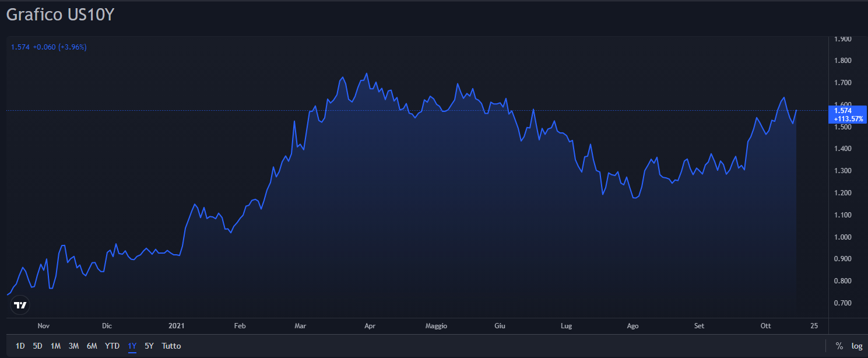Click the 1.574 current price label

[x=848, y=114]
